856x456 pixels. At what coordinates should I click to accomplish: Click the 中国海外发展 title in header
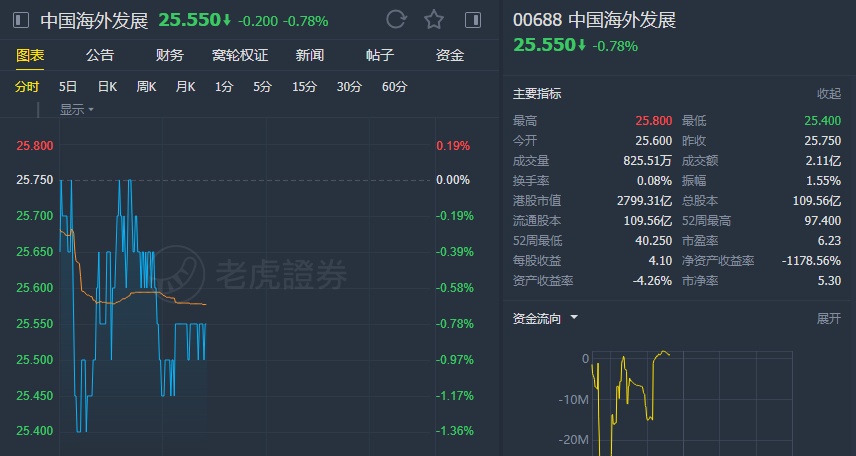[94, 21]
